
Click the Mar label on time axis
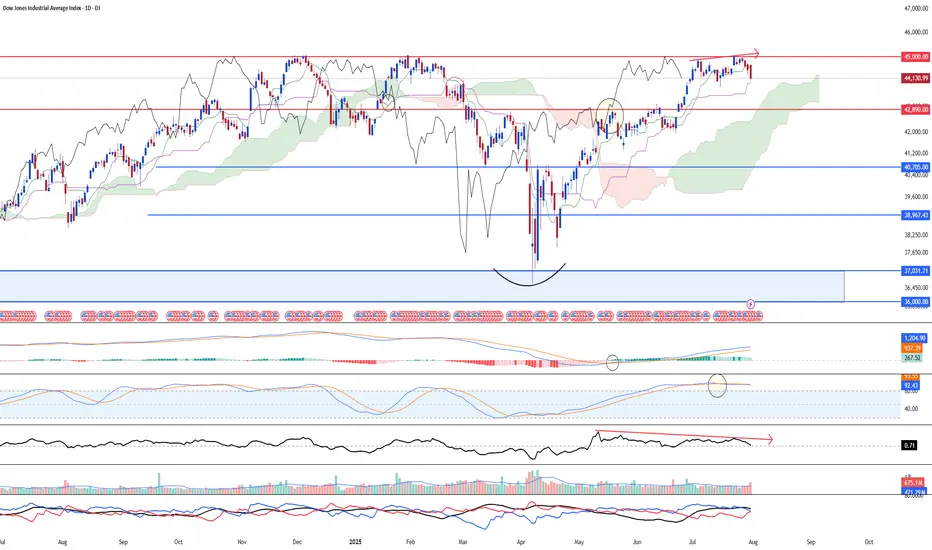coord(463,542)
